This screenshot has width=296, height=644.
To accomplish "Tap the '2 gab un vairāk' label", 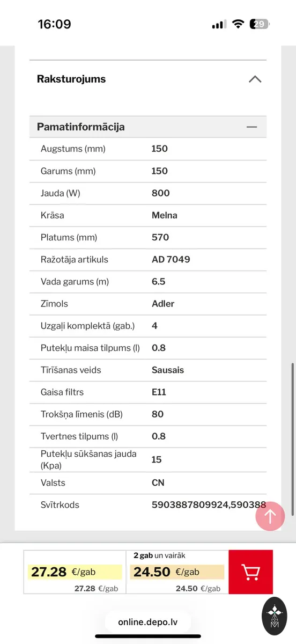I will tap(159, 555).
